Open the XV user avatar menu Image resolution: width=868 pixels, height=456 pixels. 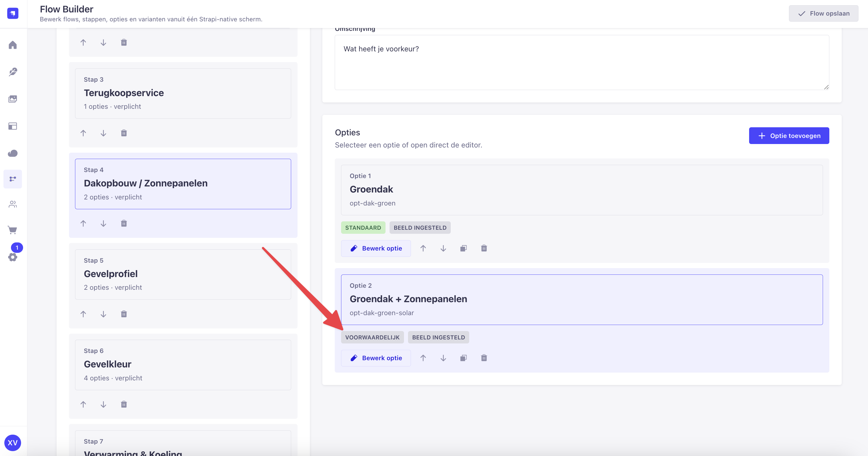click(x=13, y=442)
